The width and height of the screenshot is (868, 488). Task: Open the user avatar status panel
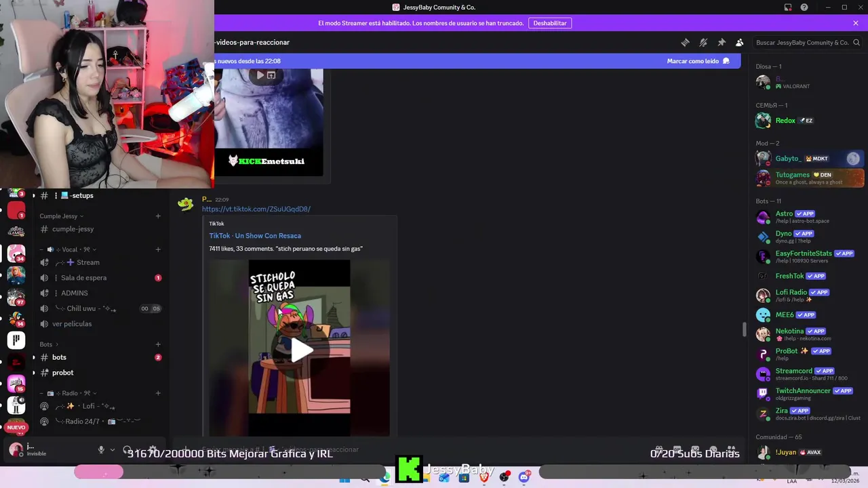pos(16,449)
